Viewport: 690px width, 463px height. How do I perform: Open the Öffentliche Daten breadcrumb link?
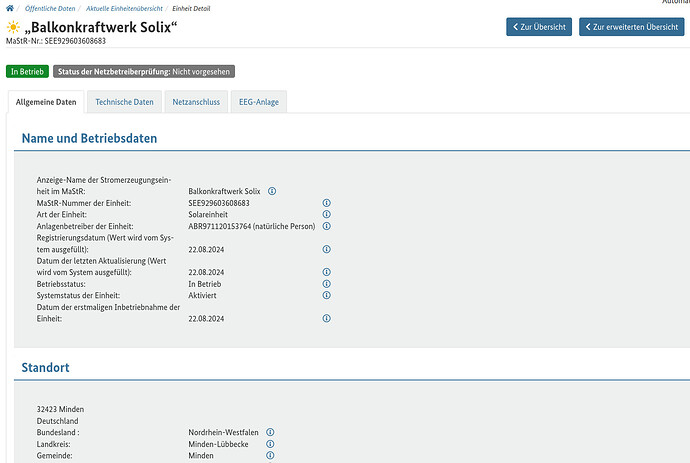[50, 8]
